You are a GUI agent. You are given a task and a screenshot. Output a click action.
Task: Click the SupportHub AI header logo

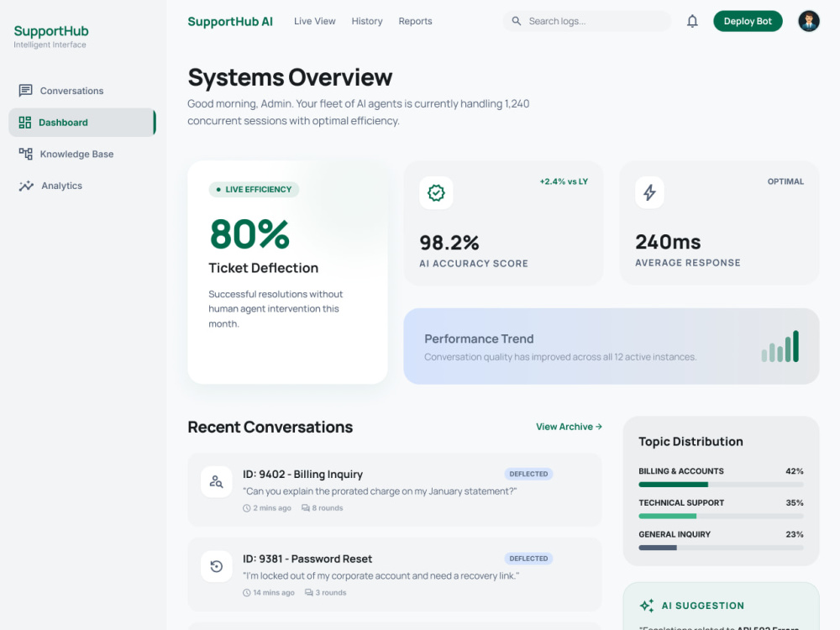click(x=230, y=22)
